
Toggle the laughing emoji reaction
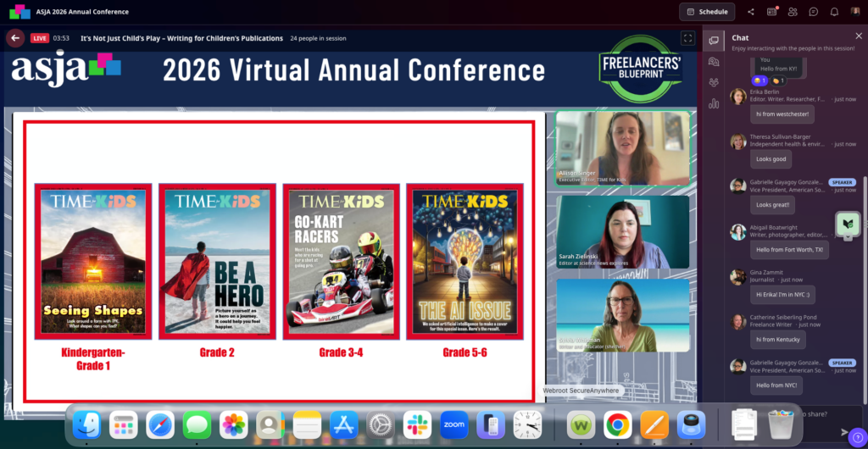pyautogui.click(x=759, y=80)
